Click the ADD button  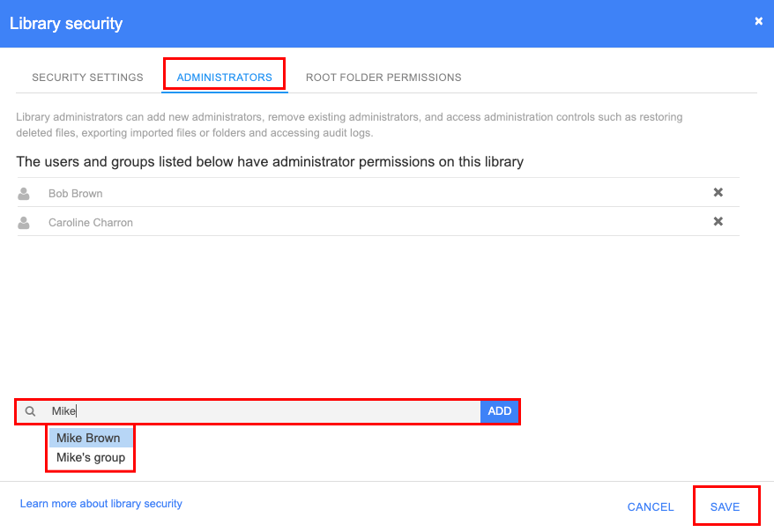point(499,410)
